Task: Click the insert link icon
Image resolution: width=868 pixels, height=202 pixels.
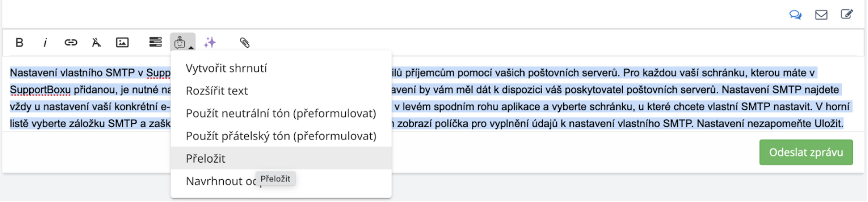Action: 71,42
